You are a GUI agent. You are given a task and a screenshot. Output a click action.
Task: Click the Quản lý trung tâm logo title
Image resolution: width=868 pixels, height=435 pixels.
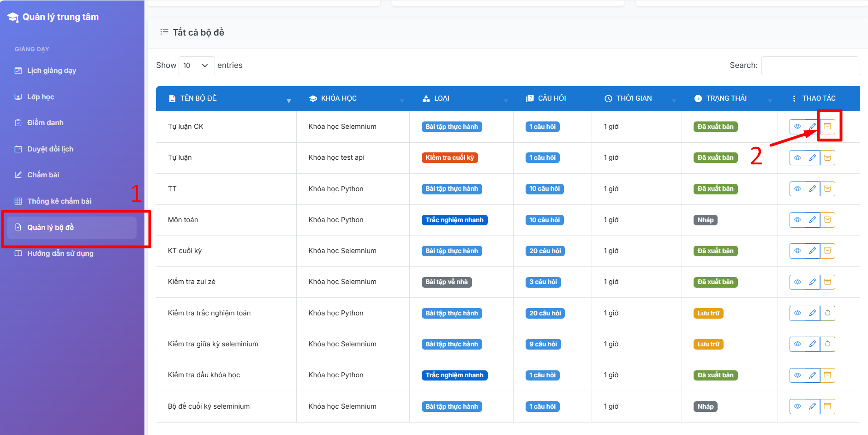tap(60, 17)
